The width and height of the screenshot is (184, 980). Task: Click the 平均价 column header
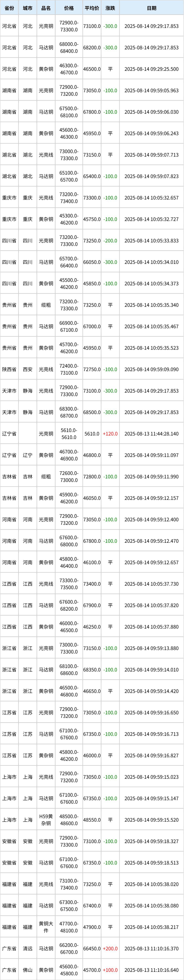92,8
